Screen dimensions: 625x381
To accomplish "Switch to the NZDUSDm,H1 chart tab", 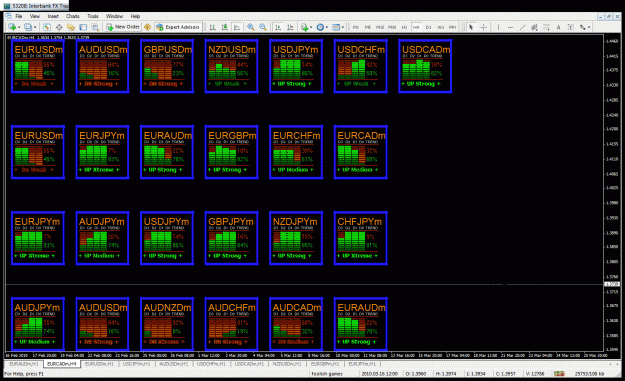I will point(287,364).
